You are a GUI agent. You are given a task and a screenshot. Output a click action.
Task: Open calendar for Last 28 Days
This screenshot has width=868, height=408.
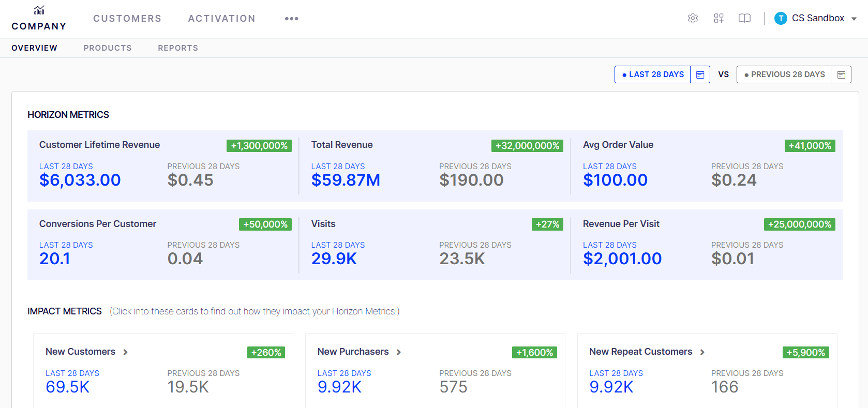point(700,74)
